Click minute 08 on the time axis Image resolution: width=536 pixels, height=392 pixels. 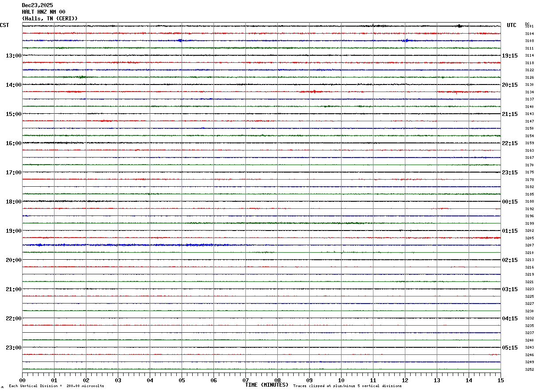(277, 380)
